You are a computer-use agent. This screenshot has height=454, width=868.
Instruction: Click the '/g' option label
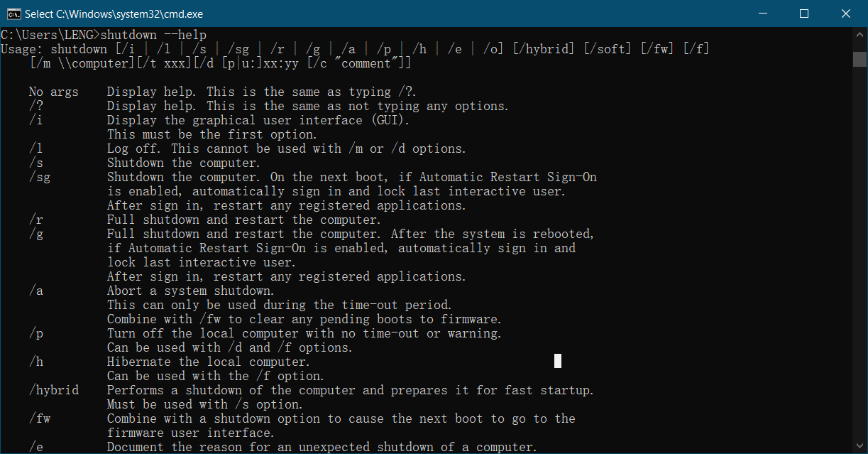point(36,234)
